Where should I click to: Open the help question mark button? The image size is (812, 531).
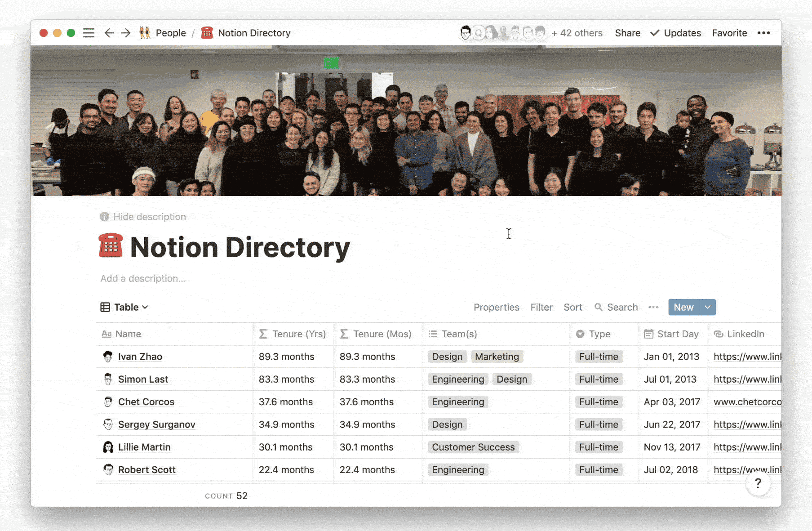[758, 483]
